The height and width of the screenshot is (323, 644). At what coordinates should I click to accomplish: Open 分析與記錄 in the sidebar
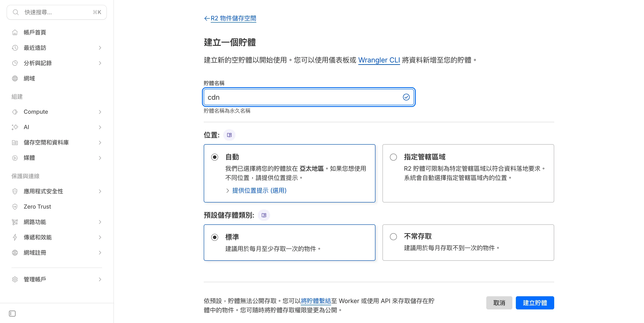point(38,63)
